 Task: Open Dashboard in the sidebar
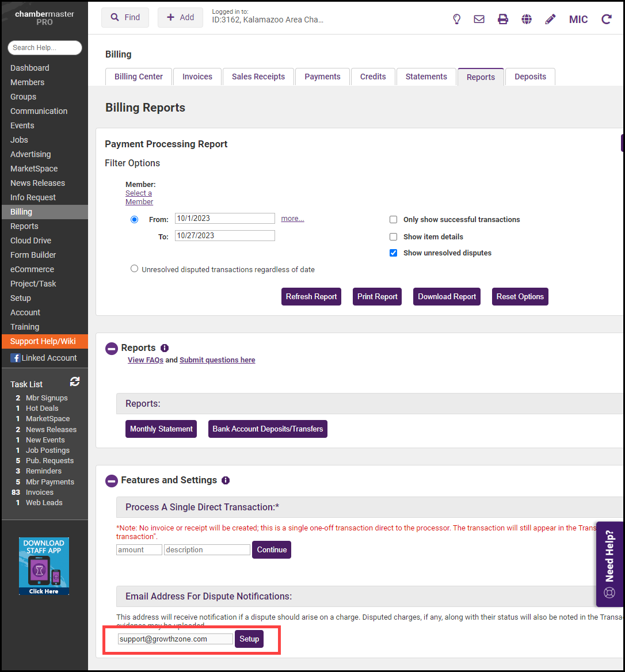30,68
